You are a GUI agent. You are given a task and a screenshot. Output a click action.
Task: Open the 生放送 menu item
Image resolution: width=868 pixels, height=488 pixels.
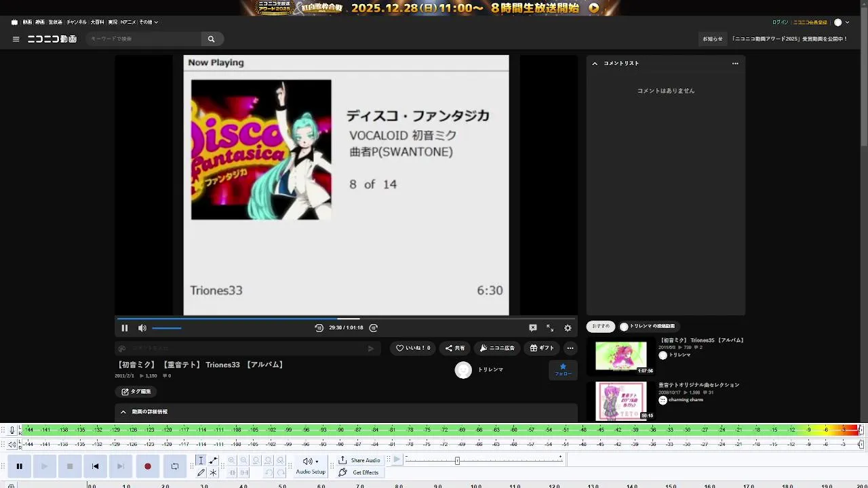click(55, 22)
